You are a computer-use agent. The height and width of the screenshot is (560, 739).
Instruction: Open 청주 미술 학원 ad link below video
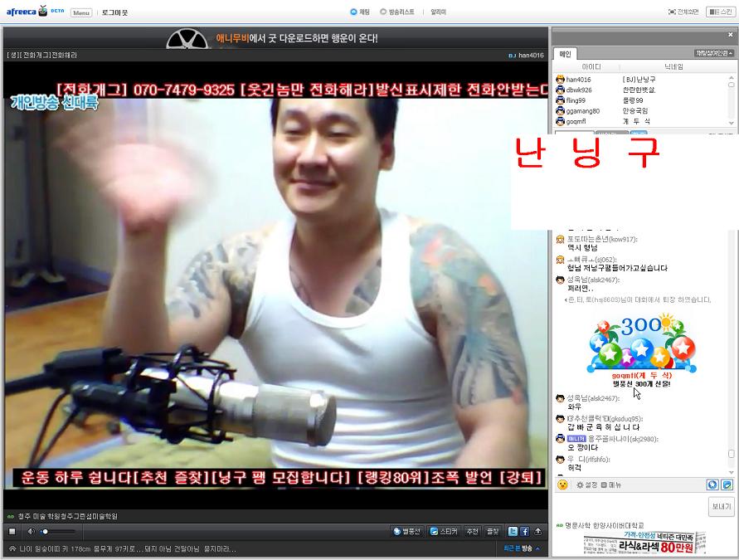tap(68, 517)
